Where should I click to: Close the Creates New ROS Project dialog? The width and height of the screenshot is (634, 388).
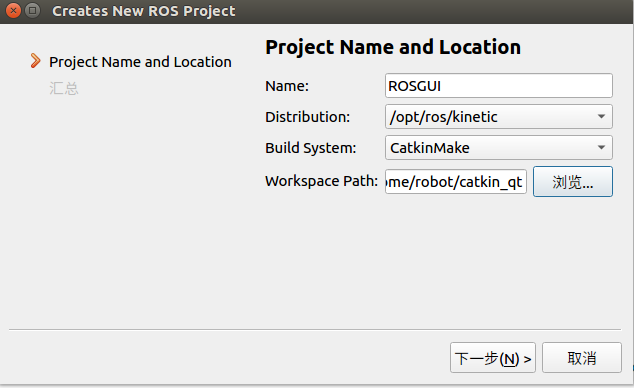[x=13, y=11]
